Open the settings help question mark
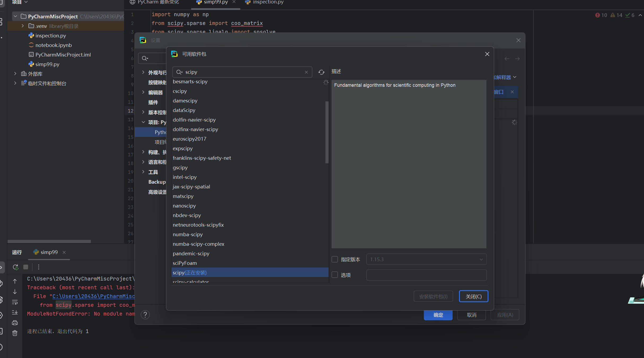This screenshot has width=644, height=358. (145, 315)
